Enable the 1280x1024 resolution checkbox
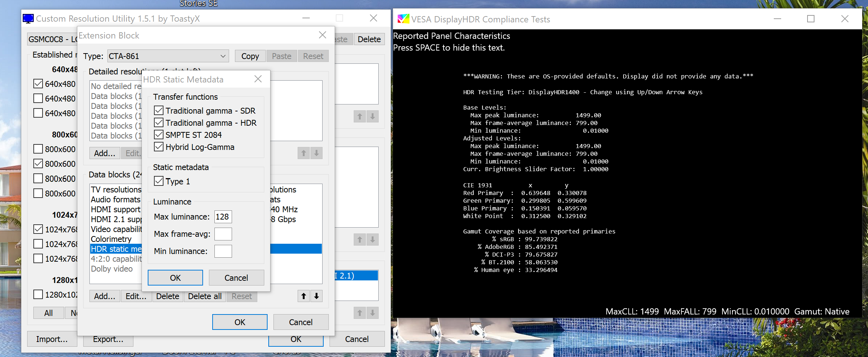The image size is (868, 357). [38, 294]
